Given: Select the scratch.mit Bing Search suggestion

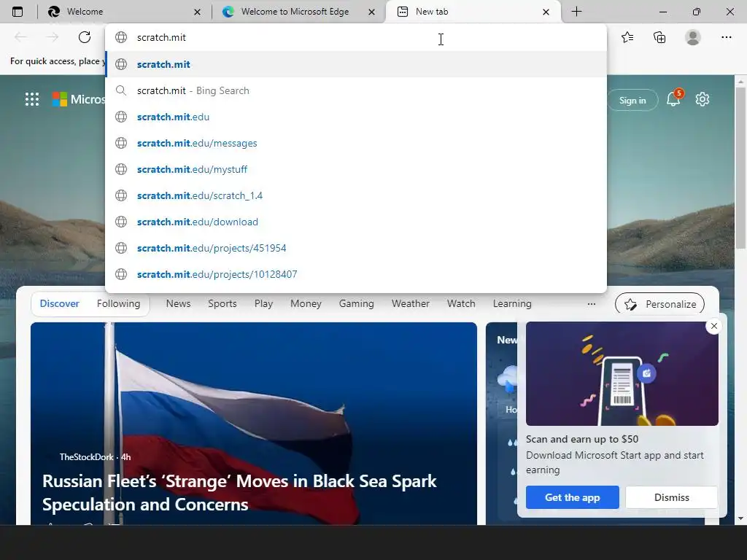Looking at the screenshot, I should click(x=356, y=90).
